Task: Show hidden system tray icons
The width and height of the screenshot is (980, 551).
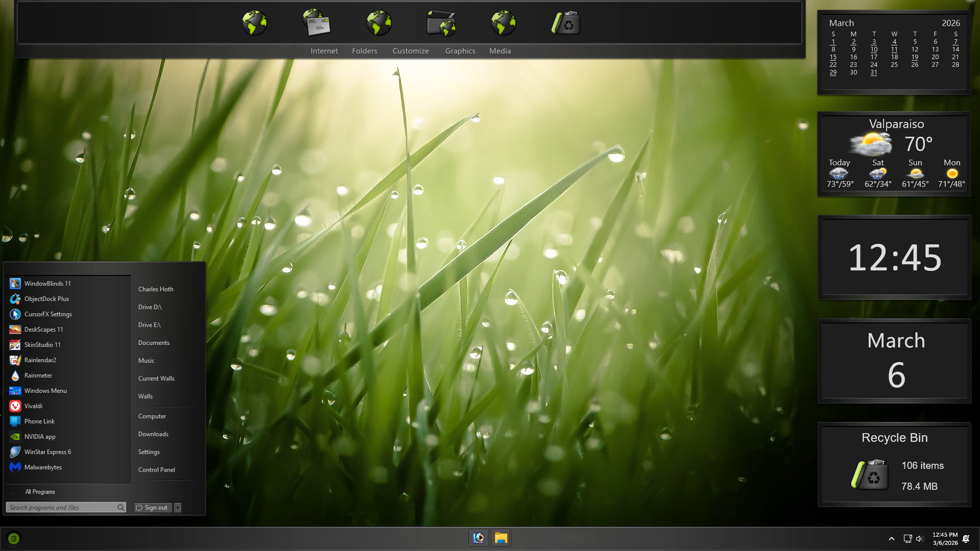Action: coord(891,539)
